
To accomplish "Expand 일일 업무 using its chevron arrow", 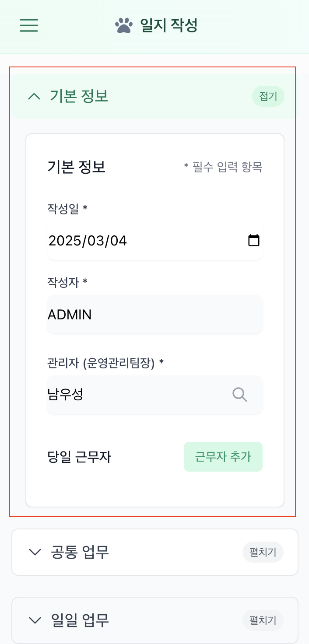I will [x=35, y=620].
